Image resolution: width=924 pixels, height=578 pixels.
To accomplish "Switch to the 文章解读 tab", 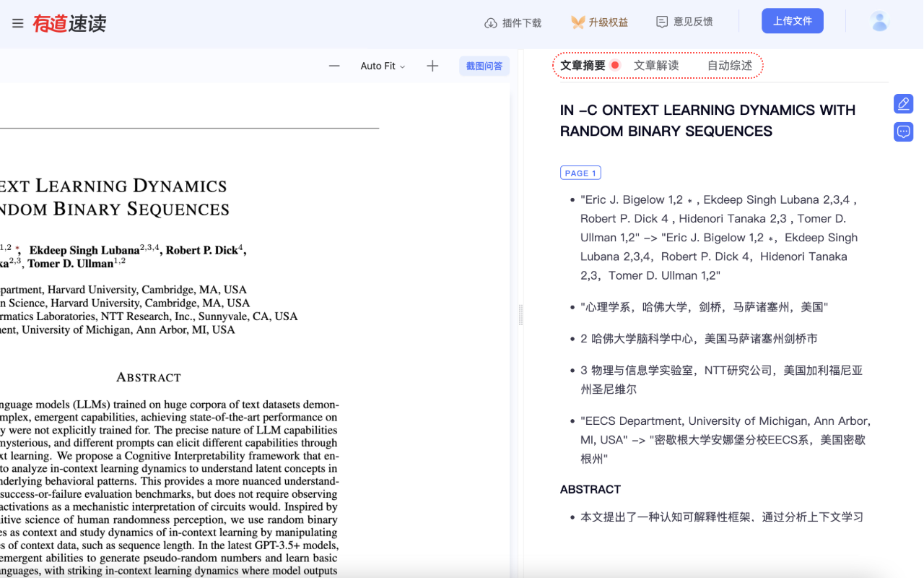I will [657, 65].
